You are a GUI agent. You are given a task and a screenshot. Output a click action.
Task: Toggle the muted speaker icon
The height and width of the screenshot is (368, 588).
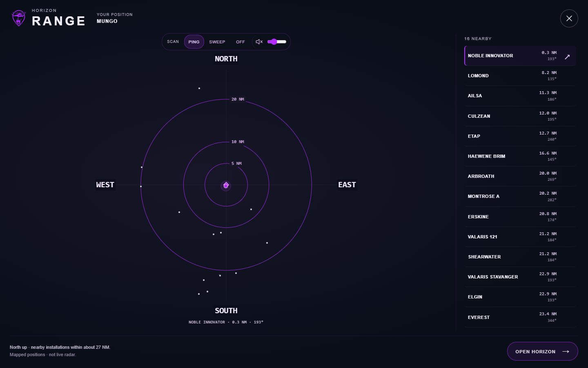coord(259,42)
